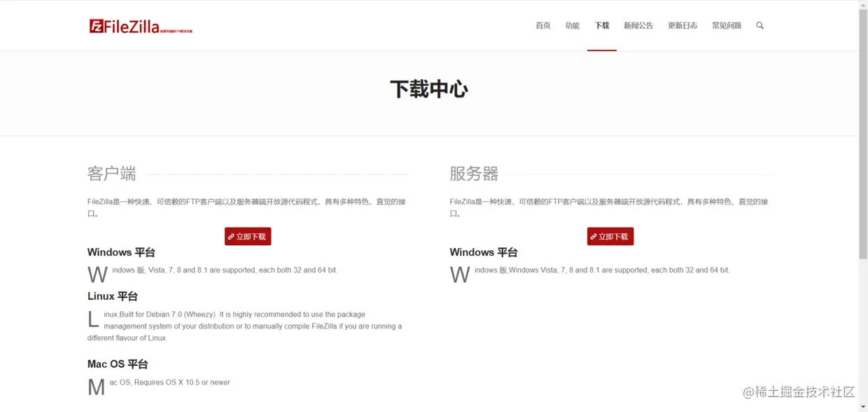The height and width of the screenshot is (412, 868).
Task: Click the Mac OS 平台 heading
Action: click(x=118, y=364)
